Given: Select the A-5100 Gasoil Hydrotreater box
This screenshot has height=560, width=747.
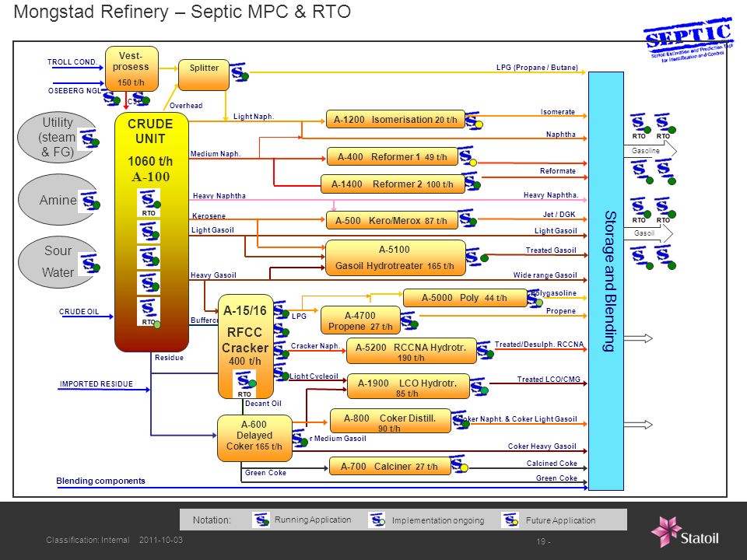Looking at the screenshot, I should coord(395,257).
